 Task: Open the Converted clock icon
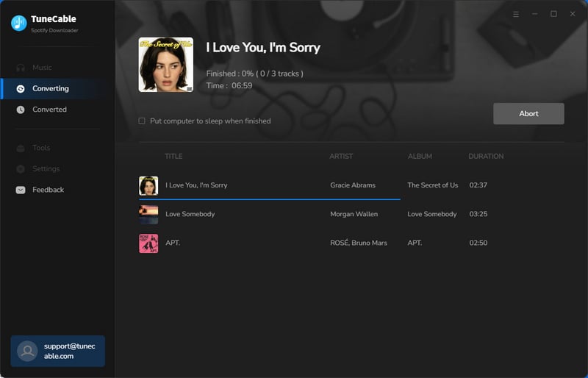click(21, 110)
